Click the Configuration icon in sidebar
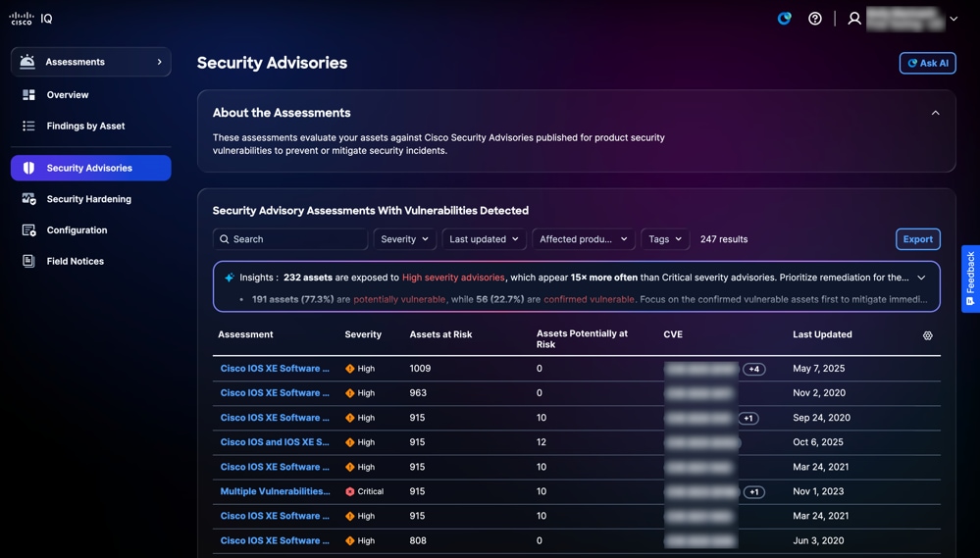980x558 pixels. [x=28, y=229]
